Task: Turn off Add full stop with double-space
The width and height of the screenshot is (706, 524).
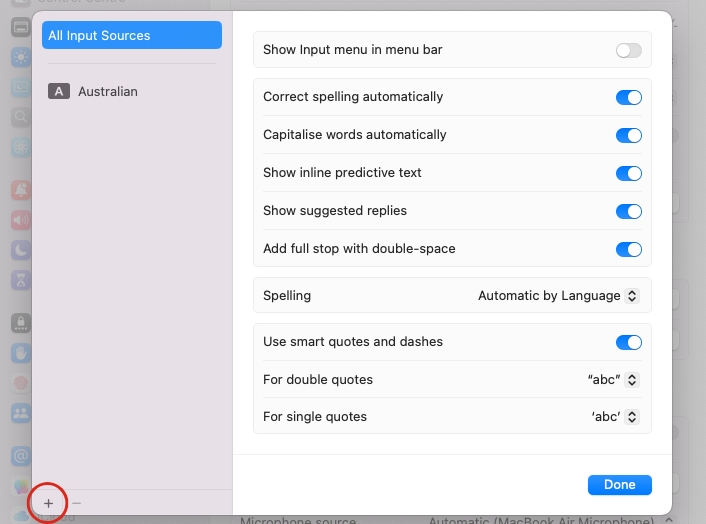Action: pos(628,250)
